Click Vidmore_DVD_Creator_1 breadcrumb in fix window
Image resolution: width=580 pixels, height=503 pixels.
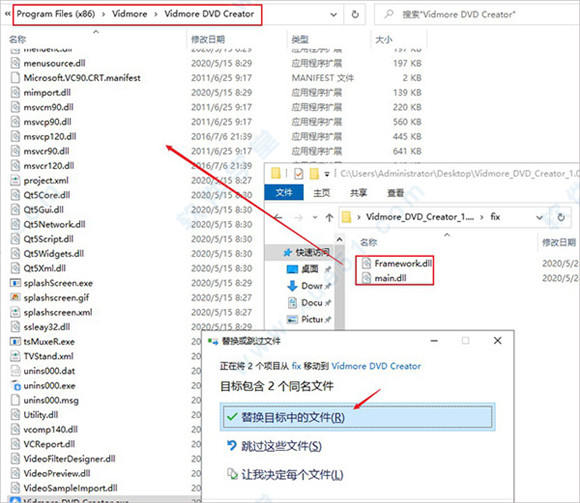pyautogui.click(x=420, y=217)
